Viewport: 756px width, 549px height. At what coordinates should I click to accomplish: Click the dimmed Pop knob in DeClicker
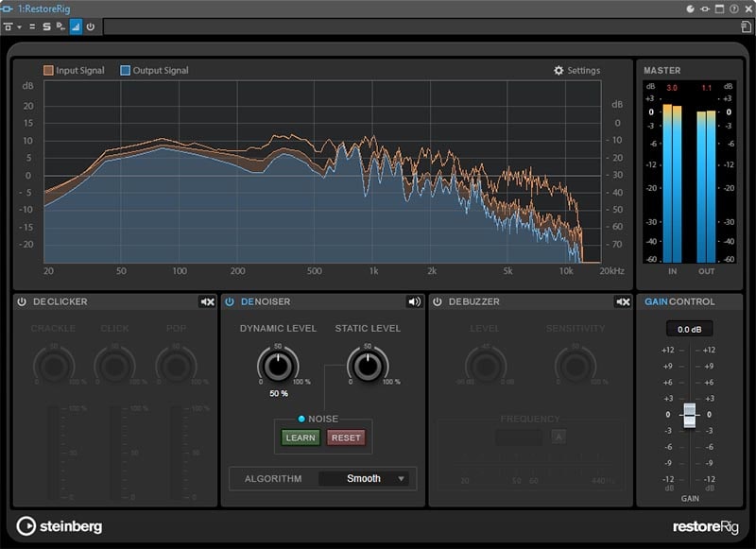[x=176, y=367]
